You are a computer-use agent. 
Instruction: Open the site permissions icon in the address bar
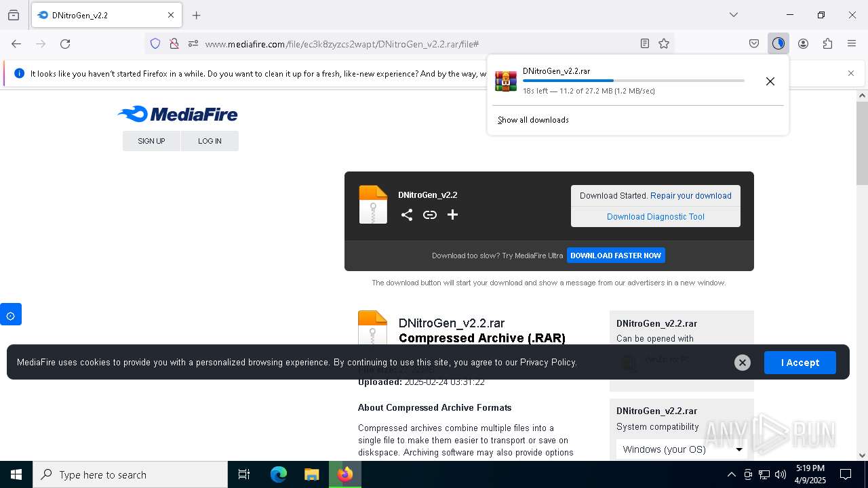[x=193, y=43]
